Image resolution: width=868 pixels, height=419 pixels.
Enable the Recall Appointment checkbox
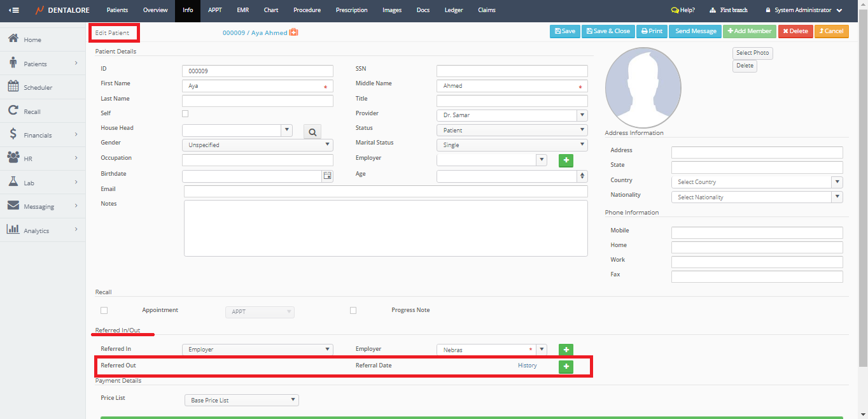coord(104,311)
